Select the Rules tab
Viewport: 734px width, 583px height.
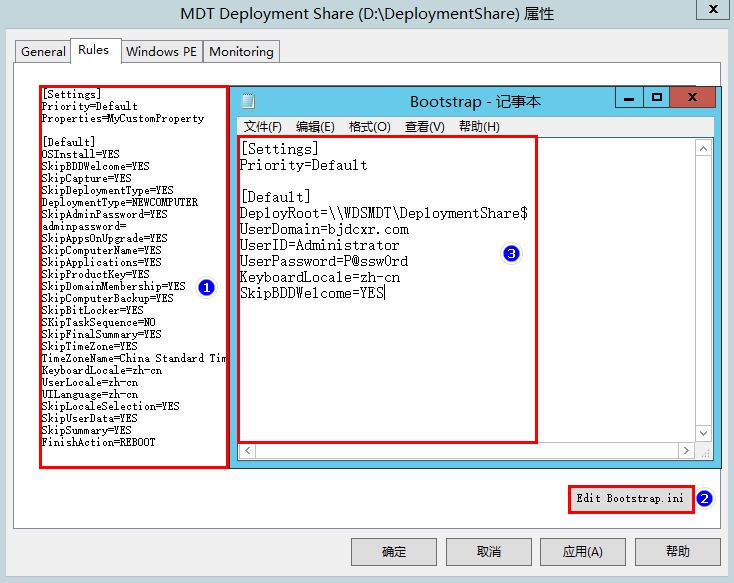[x=94, y=50]
